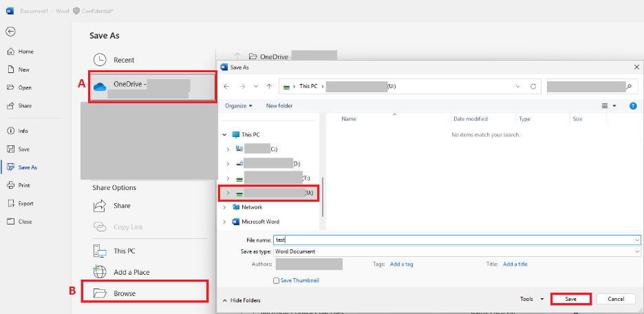Click the navigation pane scrollbar

(x=323, y=196)
